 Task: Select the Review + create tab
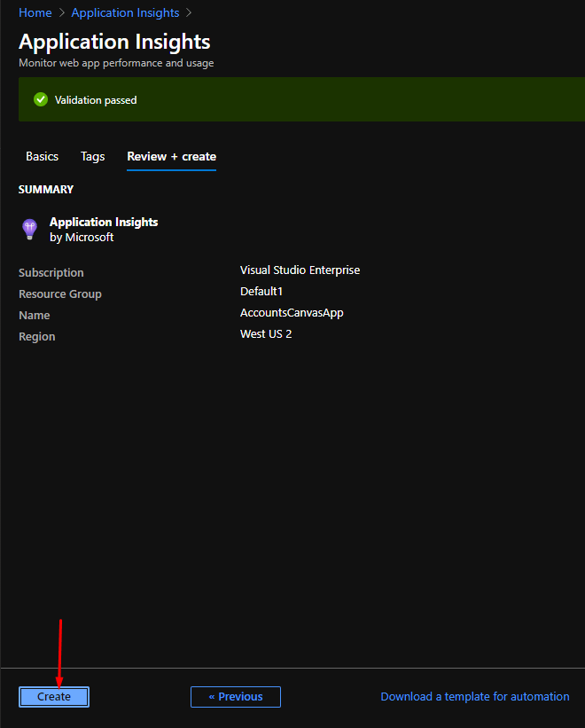click(171, 157)
